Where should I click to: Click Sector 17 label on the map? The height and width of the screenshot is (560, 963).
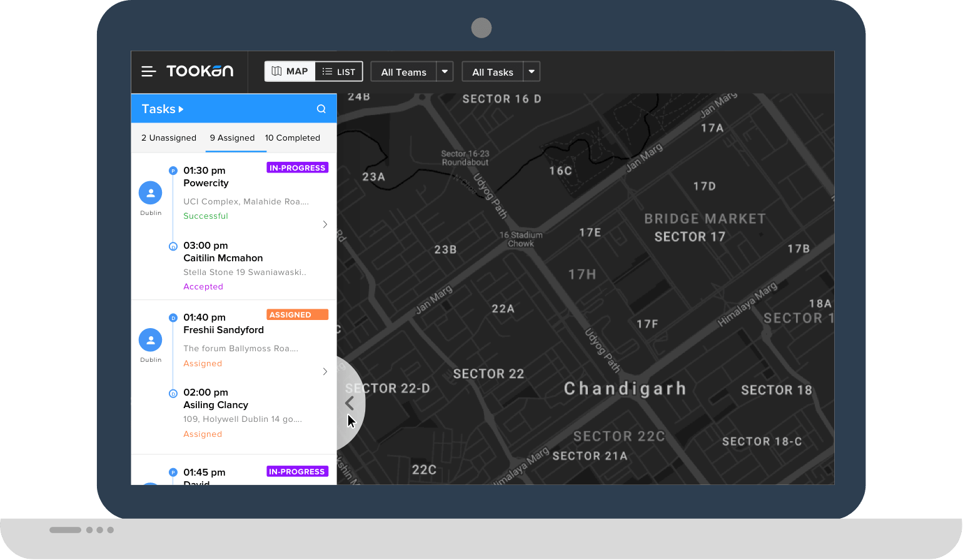tap(690, 237)
